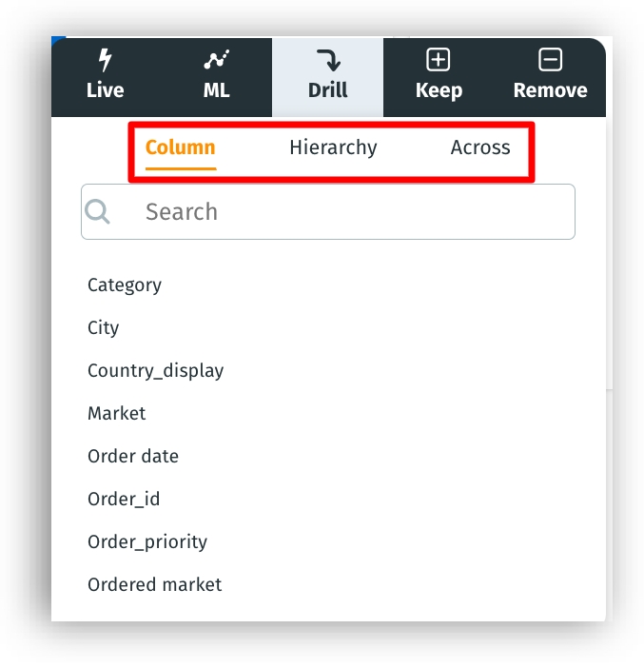Select Order_priority in the list

coord(147,541)
